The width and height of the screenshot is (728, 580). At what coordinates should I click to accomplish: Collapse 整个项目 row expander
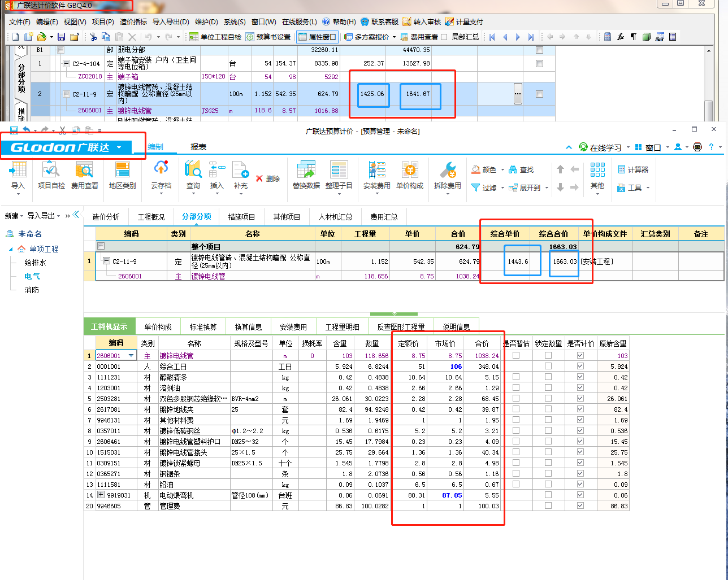[x=101, y=246]
